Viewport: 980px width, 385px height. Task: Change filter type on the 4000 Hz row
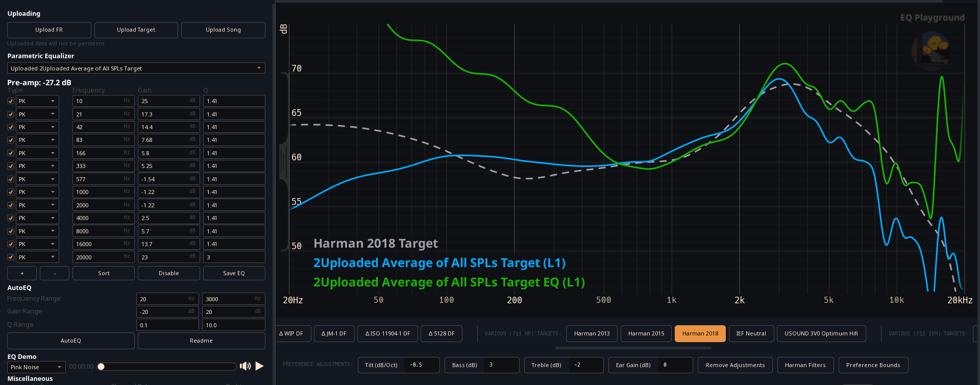coord(37,218)
